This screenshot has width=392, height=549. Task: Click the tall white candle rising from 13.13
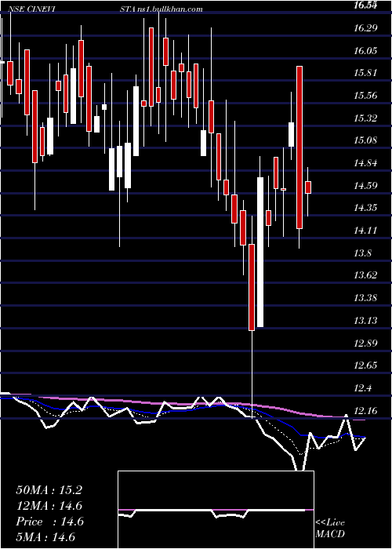click(260, 252)
